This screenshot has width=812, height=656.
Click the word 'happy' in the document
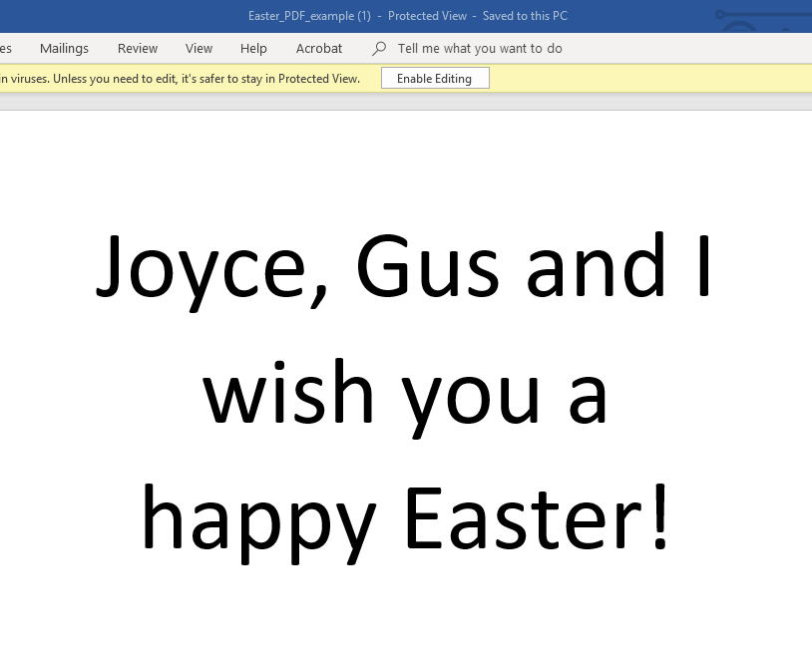(x=259, y=523)
